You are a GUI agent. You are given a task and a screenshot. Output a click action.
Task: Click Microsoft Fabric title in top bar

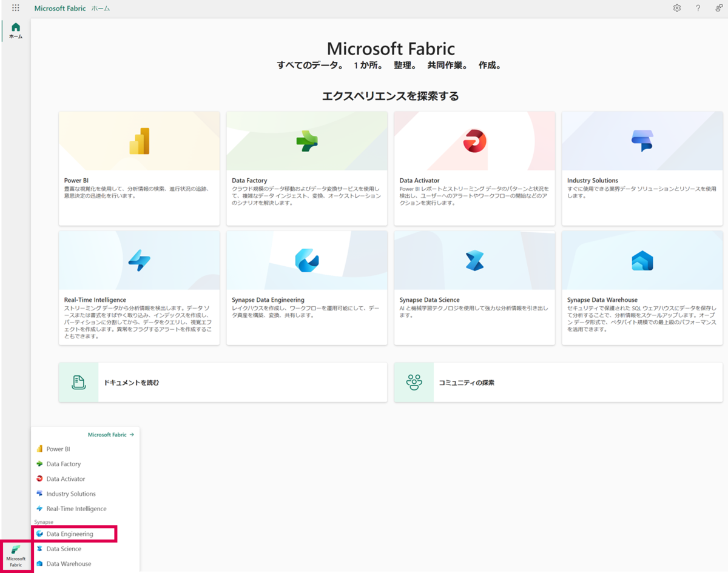click(60, 8)
